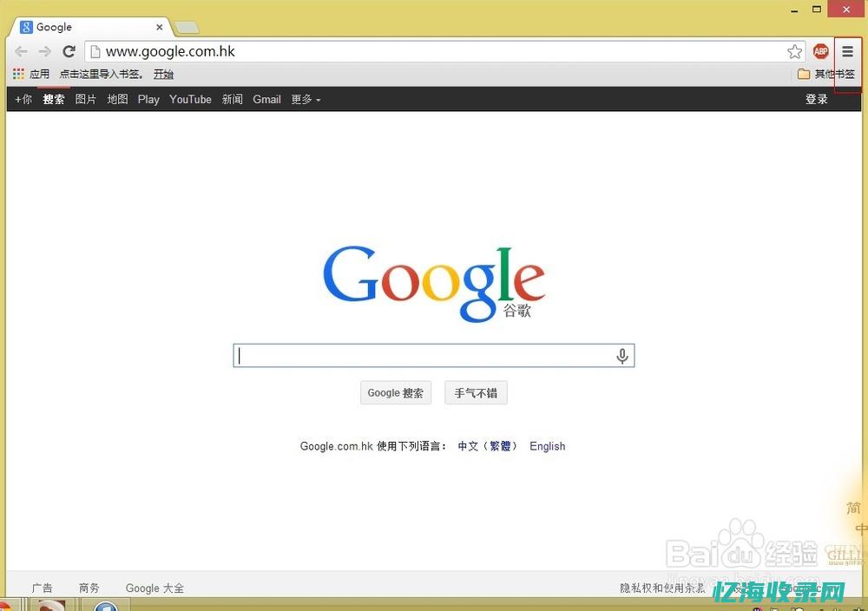This screenshot has width=868, height=611.
Task: Open Gmail in the Google navigation bar
Action: click(266, 99)
